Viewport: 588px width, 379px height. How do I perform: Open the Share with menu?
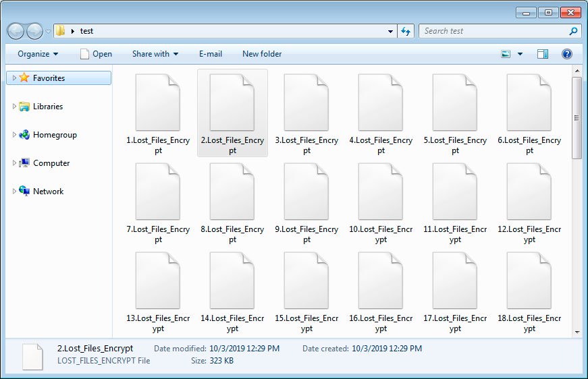tap(155, 54)
